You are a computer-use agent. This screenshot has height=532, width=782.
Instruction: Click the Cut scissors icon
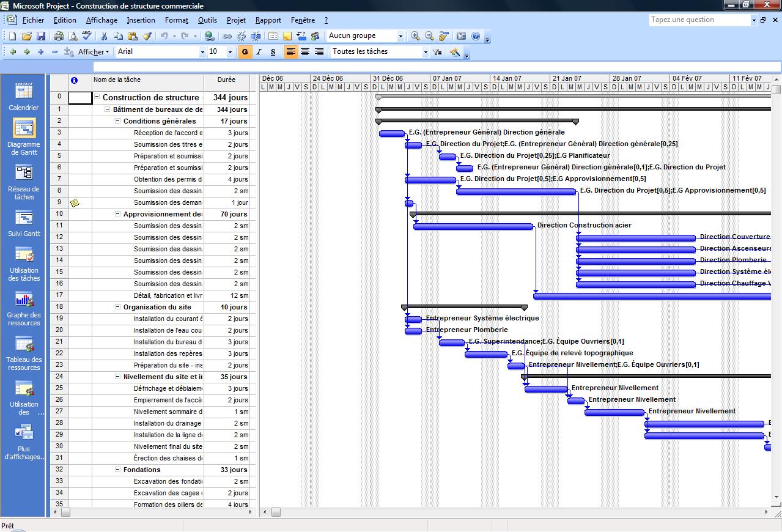105,36
